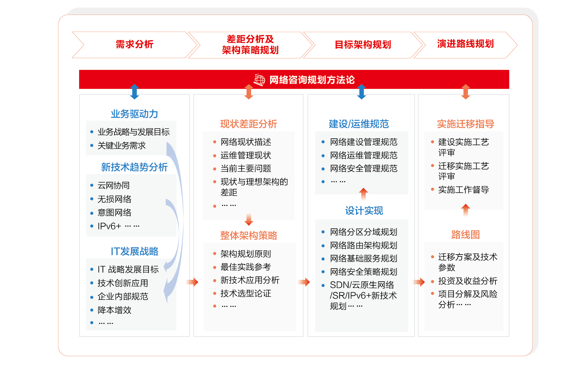Screen dimensions: 588x365
Task: Click the 迁移实施工艺评审 bullet
Action: click(463, 171)
